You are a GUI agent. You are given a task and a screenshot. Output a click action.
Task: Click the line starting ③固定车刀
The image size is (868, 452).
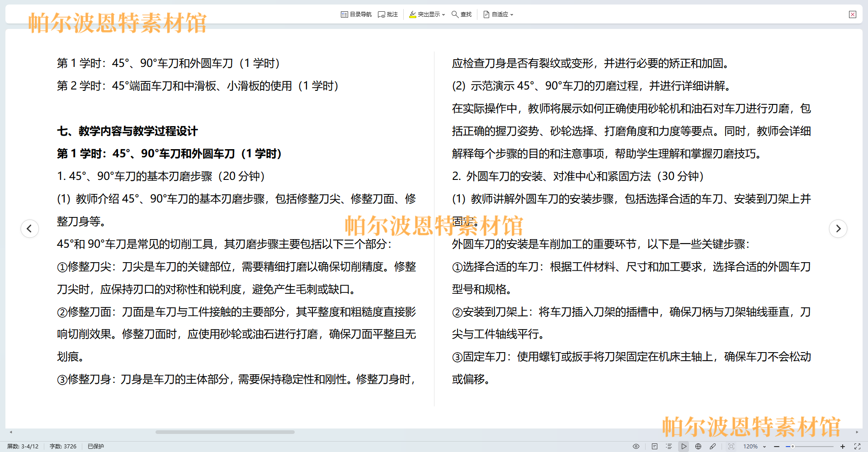coord(632,357)
